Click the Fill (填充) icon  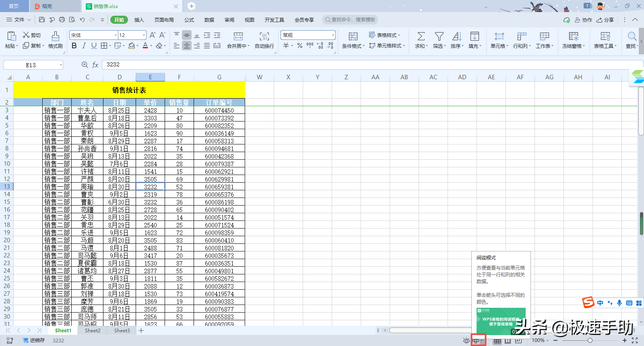475,36
